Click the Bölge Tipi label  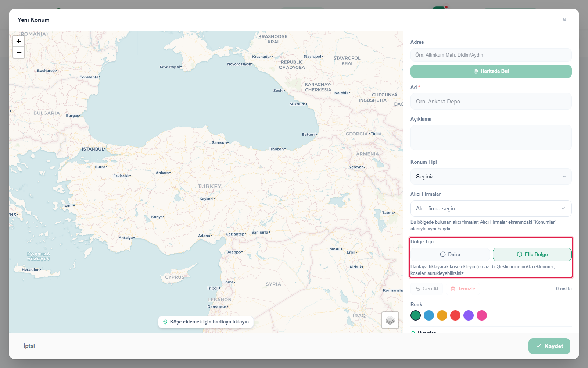coord(422,242)
